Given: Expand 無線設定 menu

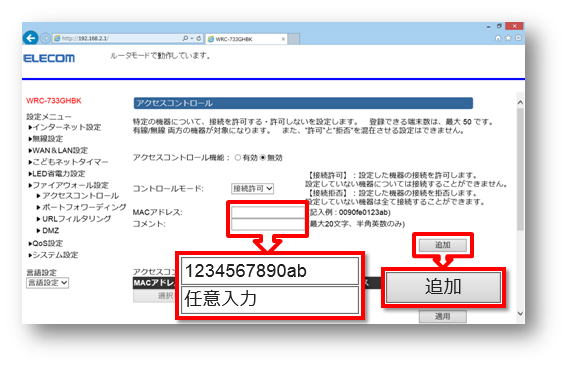Looking at the screenshot, I should (x=46, y=139).
